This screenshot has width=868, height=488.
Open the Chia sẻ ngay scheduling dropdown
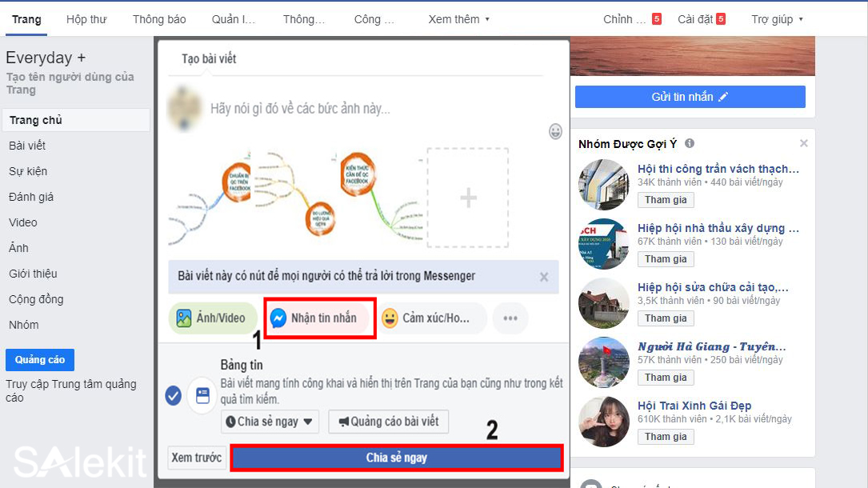tap(270, 422)
